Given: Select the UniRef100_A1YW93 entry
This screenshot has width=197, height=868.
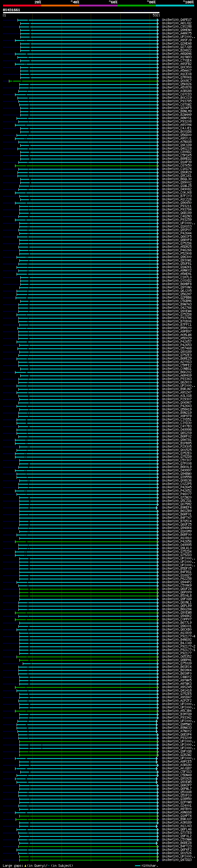Looking at the screenshot, I should [177, 57].
